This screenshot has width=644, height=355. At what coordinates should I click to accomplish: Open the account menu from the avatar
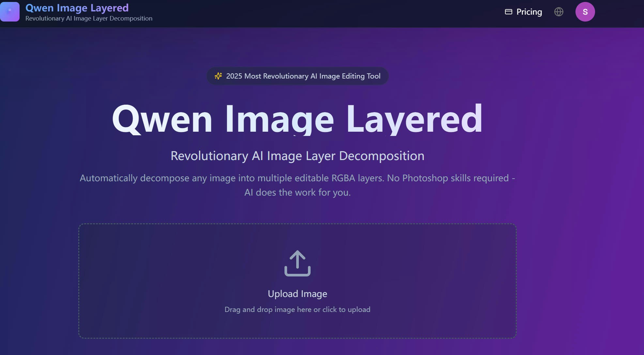point(585,12)
